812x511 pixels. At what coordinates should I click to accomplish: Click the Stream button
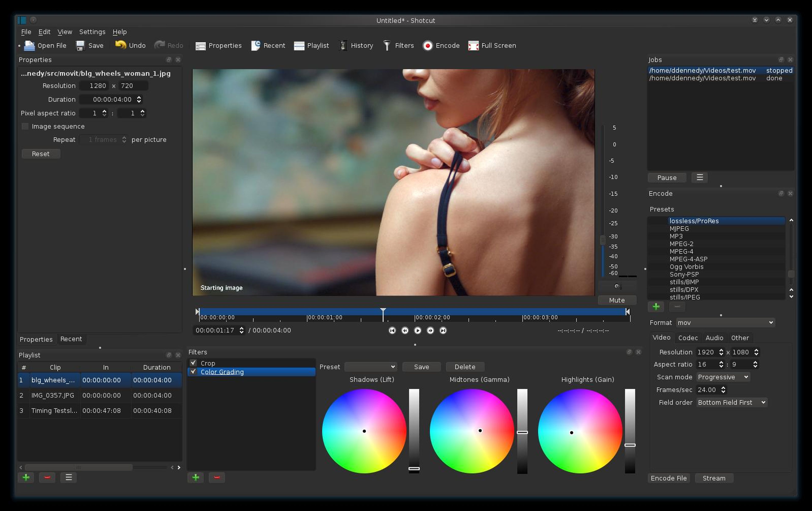point(714,477)
